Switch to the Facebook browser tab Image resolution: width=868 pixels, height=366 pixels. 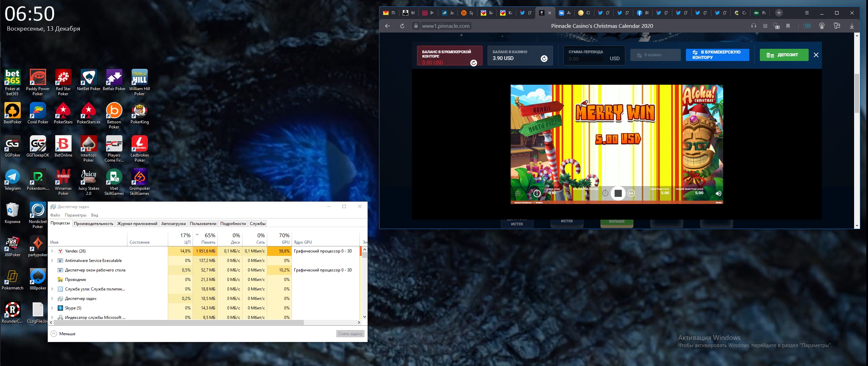[643, 13]
